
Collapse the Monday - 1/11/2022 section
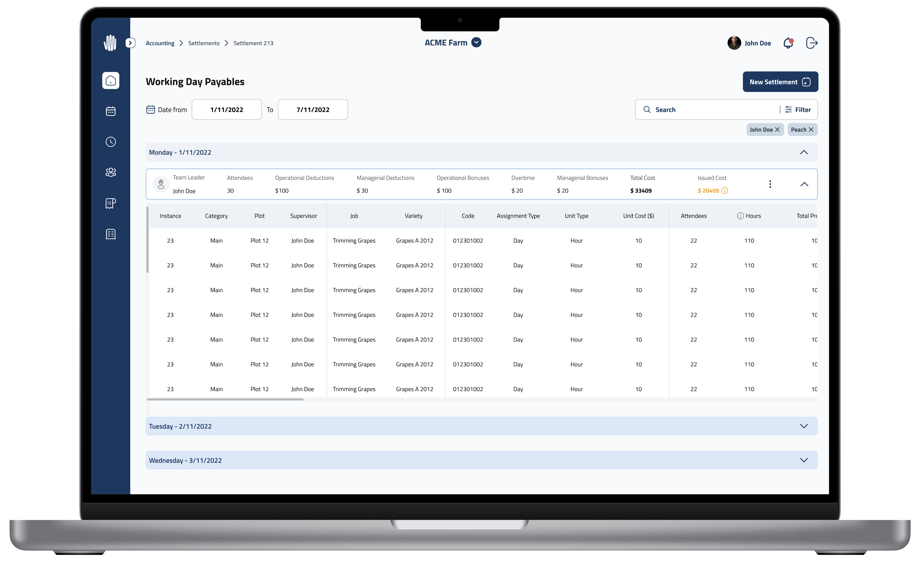tap(804, 152)
